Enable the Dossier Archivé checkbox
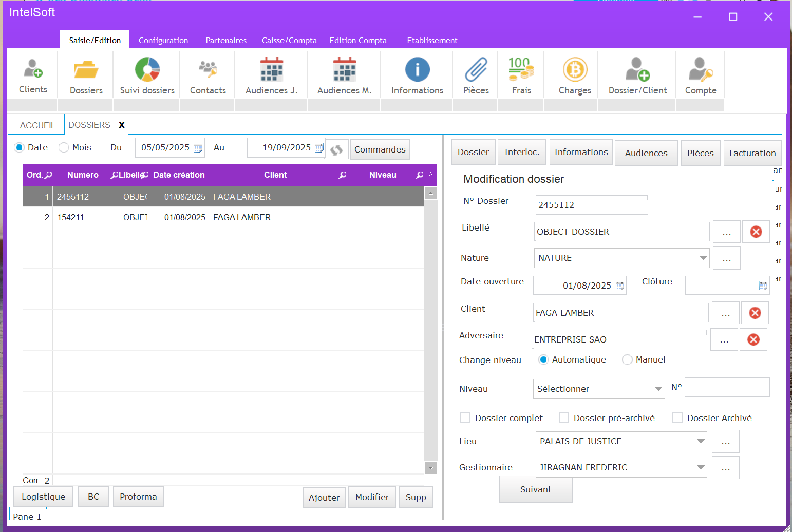 [x=677, y=418]
